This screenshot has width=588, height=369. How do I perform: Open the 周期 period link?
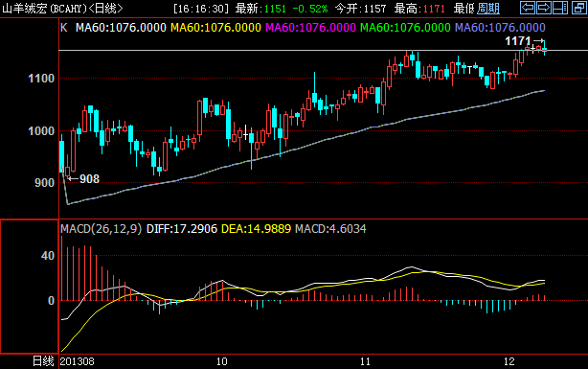point(487,9)
